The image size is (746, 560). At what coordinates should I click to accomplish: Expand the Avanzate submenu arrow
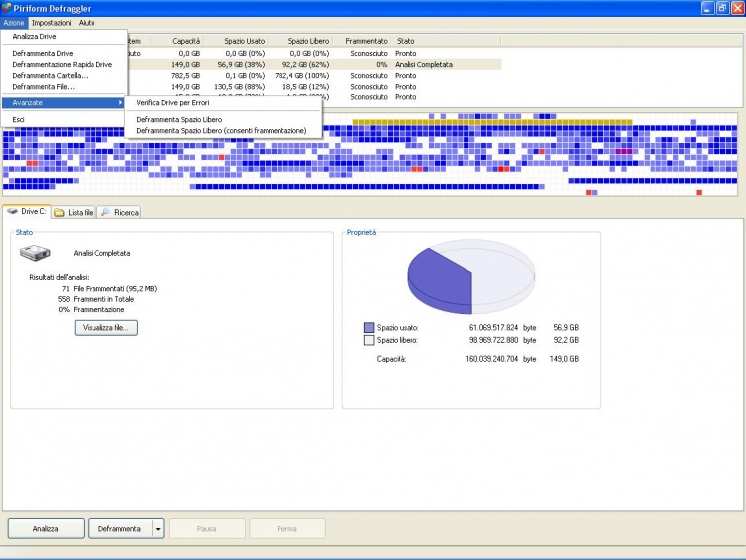[120, 102]
